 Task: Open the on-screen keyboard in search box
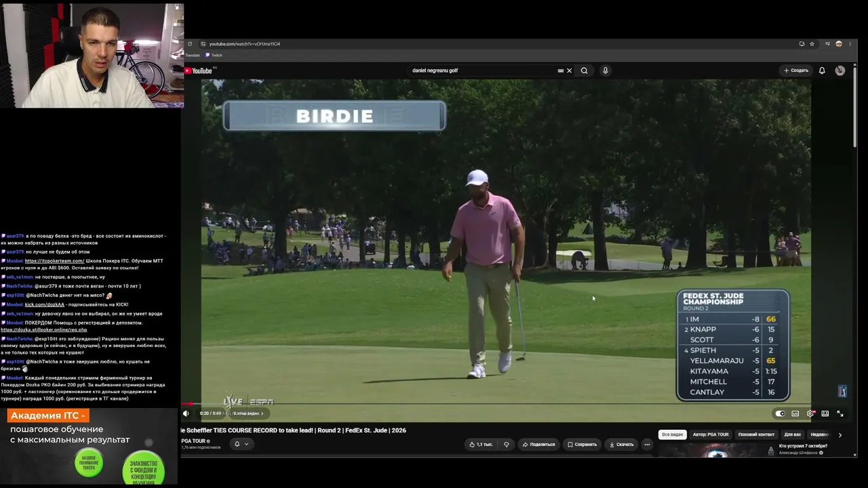point(560,70)
